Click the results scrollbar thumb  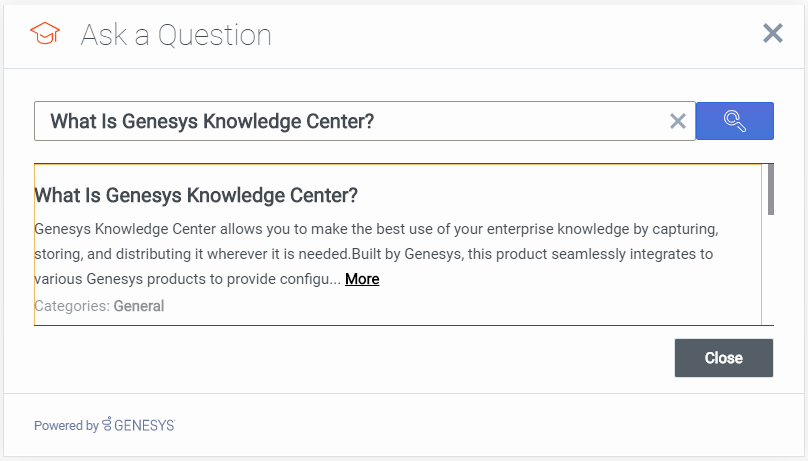[x=770, y=188]
